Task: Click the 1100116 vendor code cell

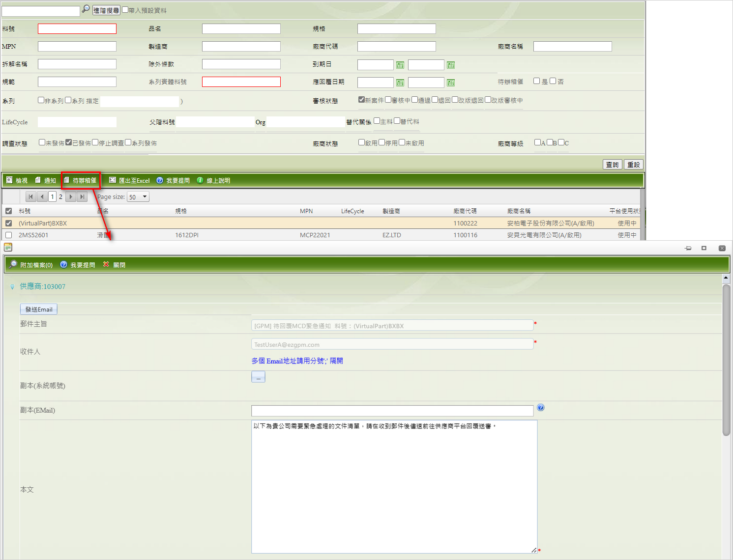Action: click(x=465, y=235)
